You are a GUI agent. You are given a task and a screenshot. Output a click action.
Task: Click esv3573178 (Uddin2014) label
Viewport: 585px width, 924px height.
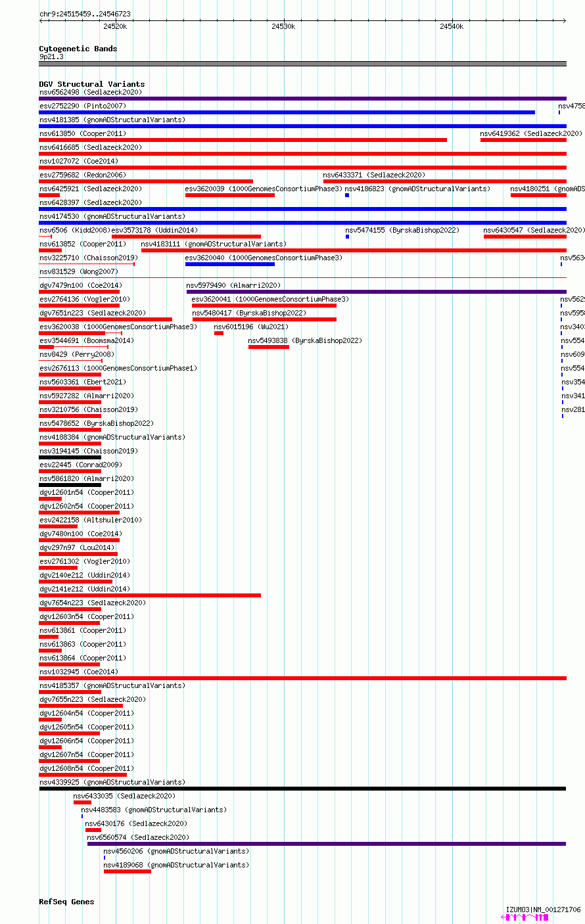click(154, 230)
